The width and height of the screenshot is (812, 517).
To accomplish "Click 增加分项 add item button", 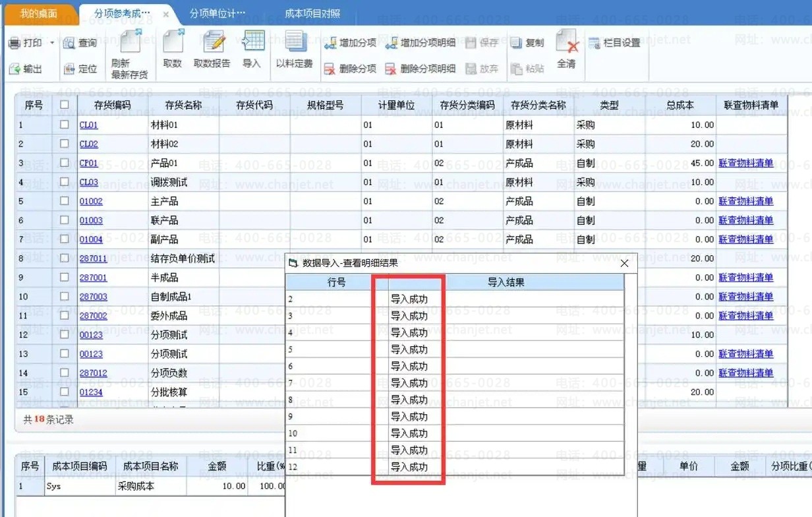I will [x=350, y=43].
